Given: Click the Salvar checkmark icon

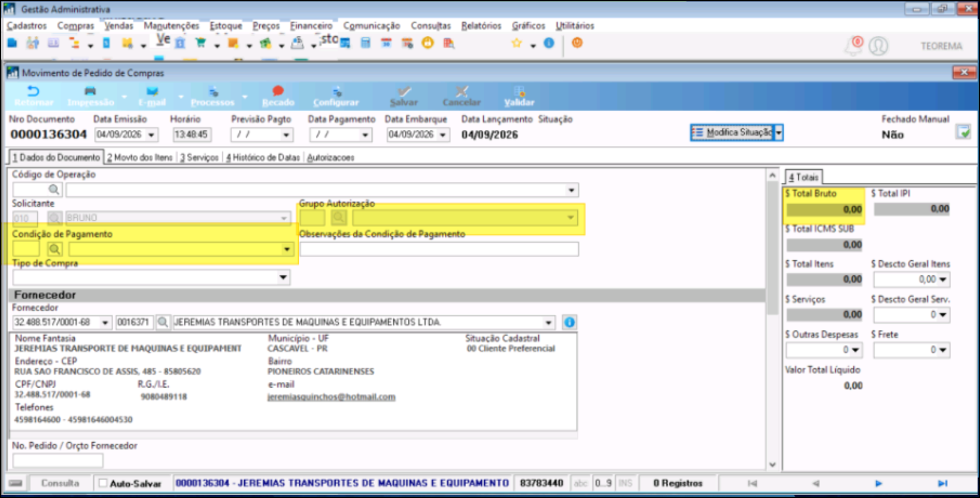Looking at the screenshot, I should pos(404,92).
